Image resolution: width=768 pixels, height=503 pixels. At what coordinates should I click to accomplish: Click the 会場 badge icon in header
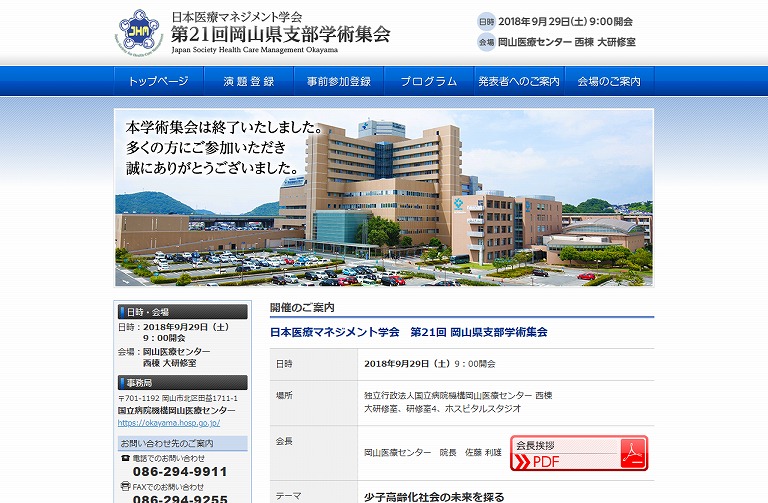click(486, 42)
